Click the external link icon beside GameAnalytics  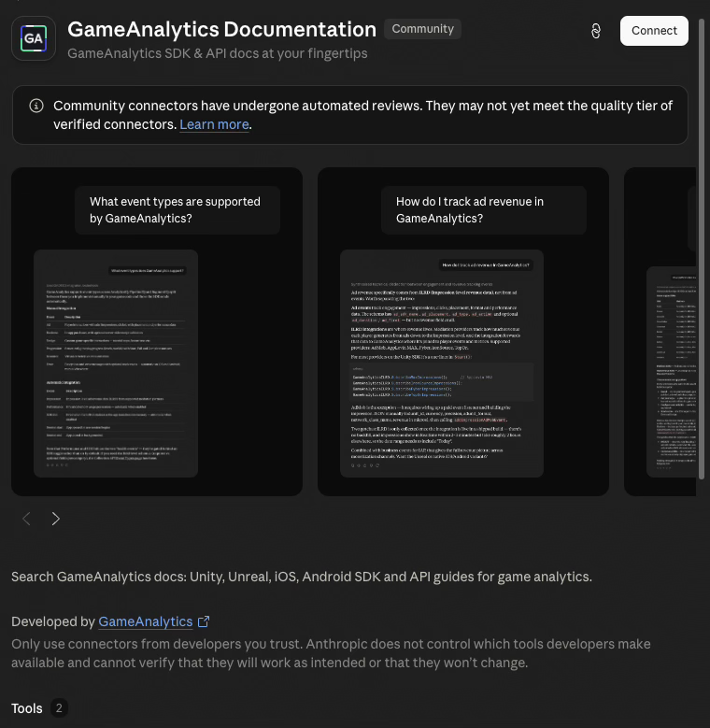204,621
